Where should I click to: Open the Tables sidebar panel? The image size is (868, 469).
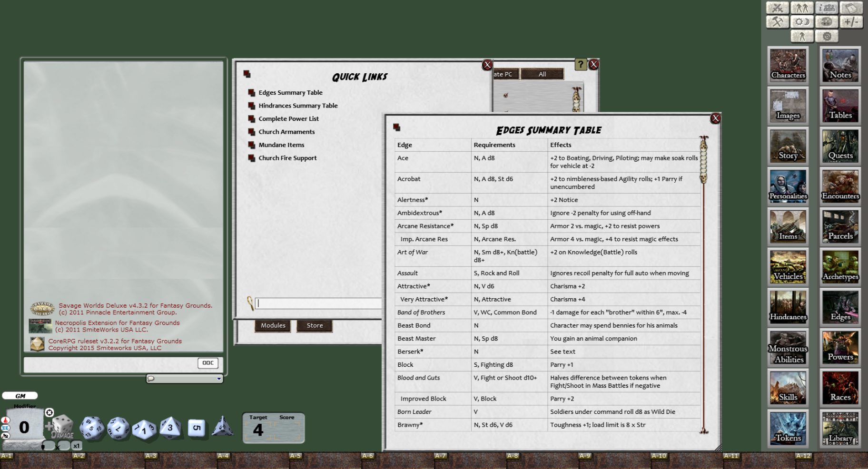click(x=840, y=105)
